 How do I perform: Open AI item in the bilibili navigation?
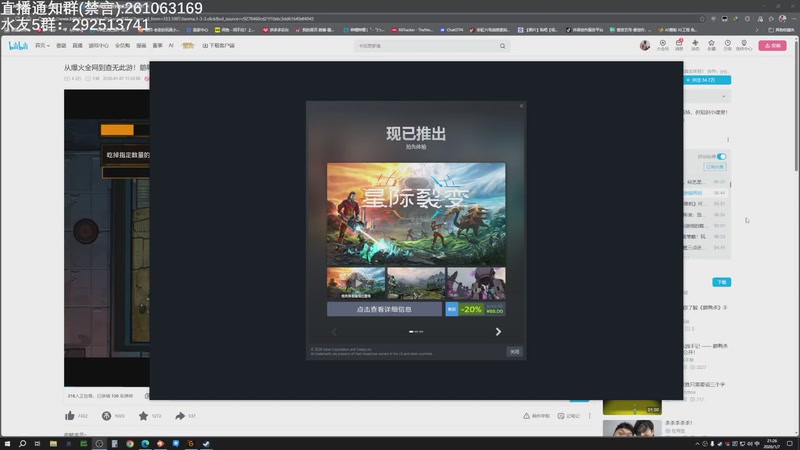pyautogui.click(x=171, y=45)
